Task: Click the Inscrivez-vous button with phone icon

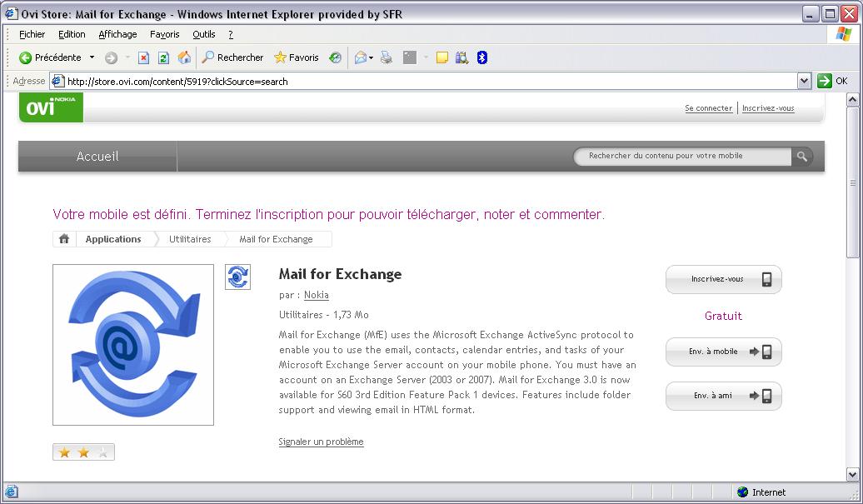Action: click(x=723, y=280)
